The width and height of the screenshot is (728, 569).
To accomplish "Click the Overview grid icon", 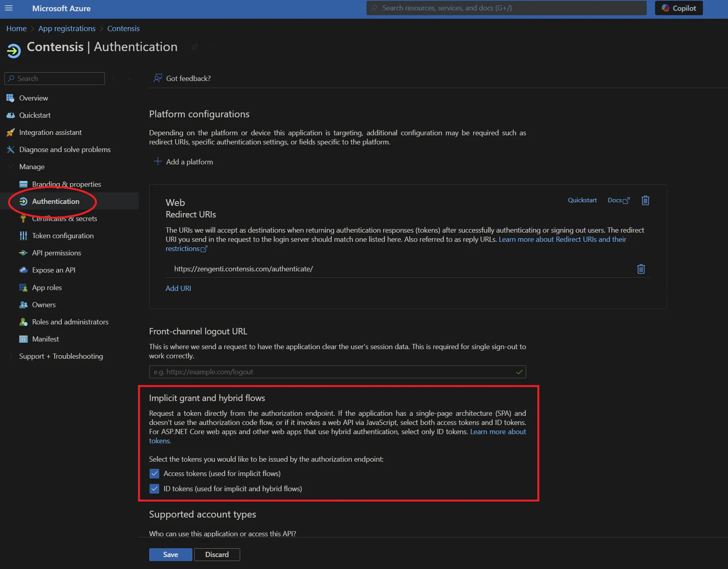I will 10,98.
